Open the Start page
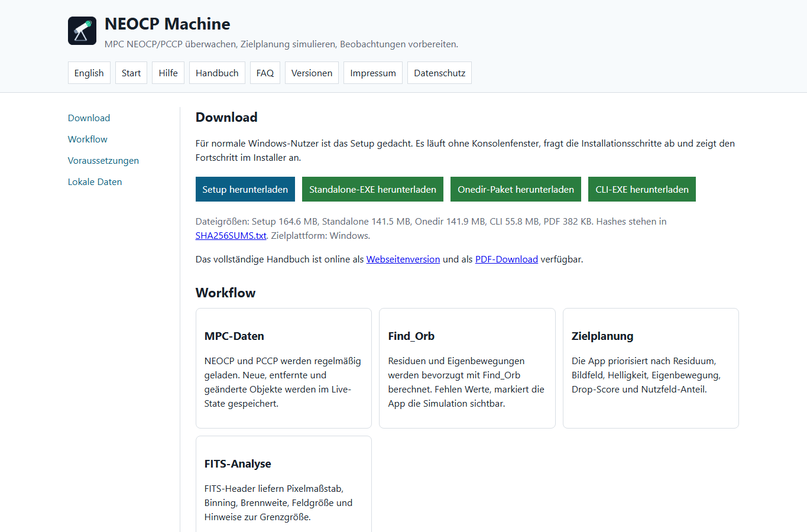Image resolution: width=807 pixels, height=532 pixels. [x=131, y=73]
